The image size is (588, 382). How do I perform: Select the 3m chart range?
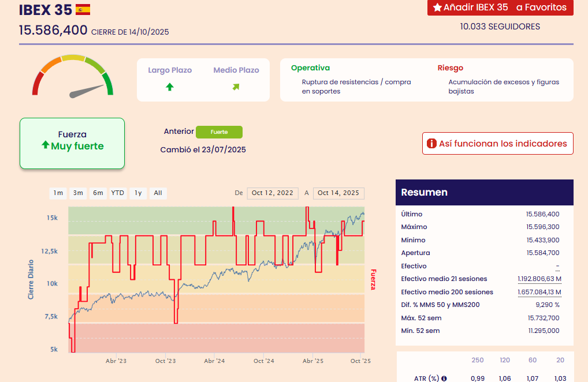[x=78, y=193]
